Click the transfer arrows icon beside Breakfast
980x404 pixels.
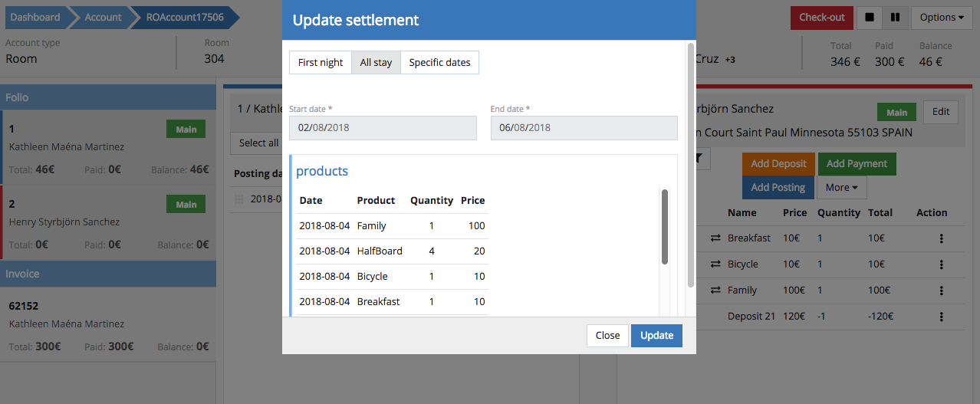[715, 238]
